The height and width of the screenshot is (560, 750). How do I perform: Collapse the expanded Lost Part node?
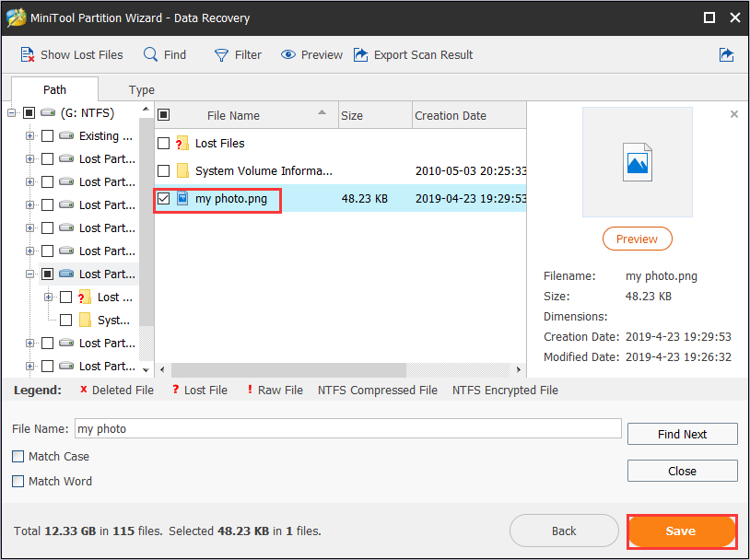click(x=29, y=274)
